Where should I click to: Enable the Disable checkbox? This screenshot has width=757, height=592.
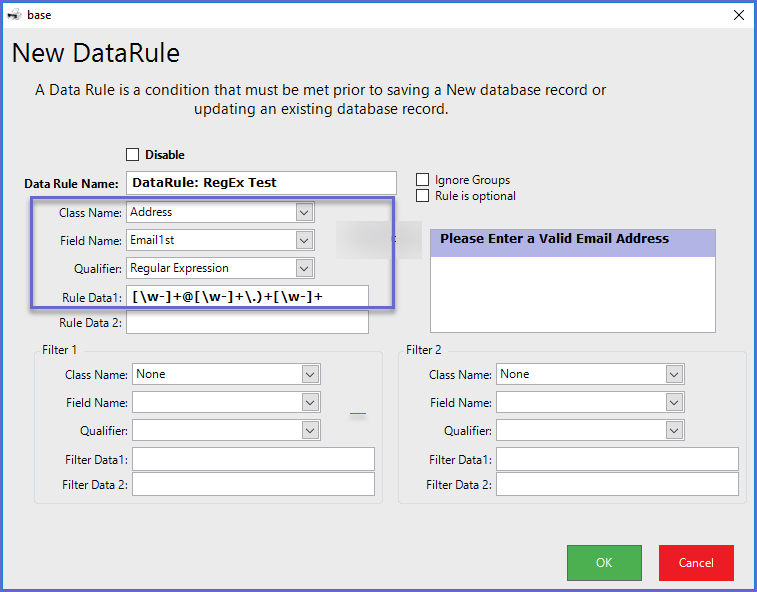click(x=133, y=155)
